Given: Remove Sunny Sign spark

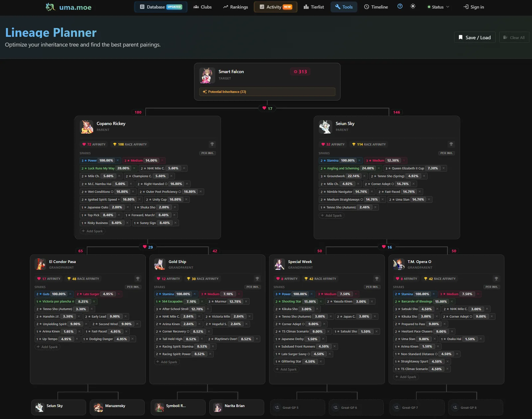Looking at the screenshot, I should tap(175, 223).
